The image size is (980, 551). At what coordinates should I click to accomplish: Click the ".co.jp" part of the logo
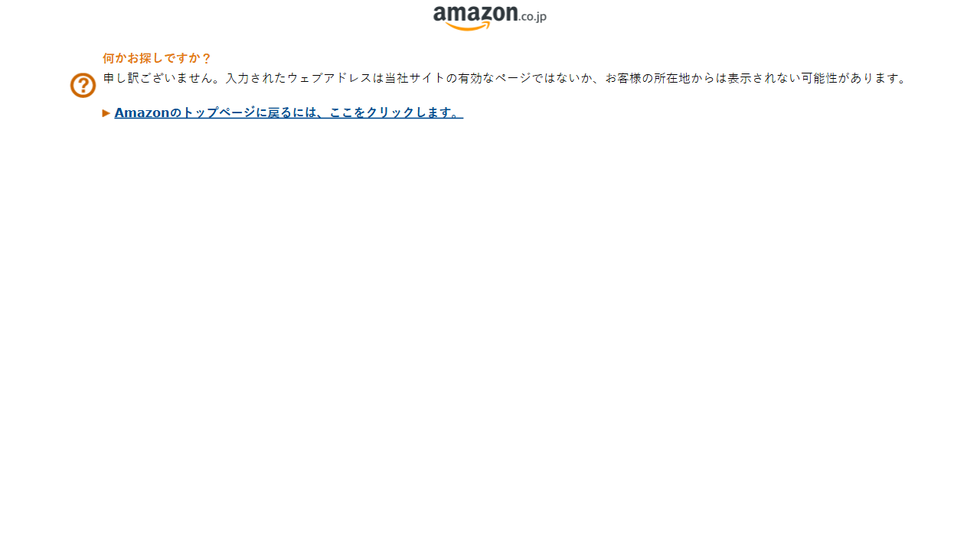[x=533, y=16]
